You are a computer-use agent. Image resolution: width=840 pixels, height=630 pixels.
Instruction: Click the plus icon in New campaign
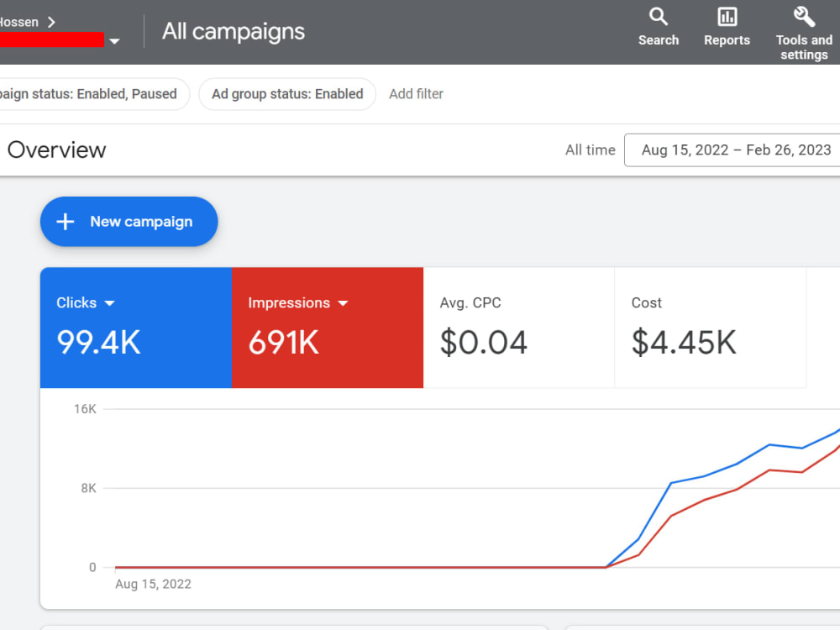point(66,221)
